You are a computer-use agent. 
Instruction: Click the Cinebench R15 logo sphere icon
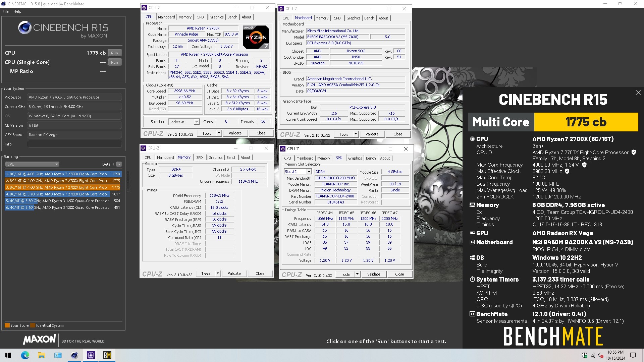pos(25,27)
